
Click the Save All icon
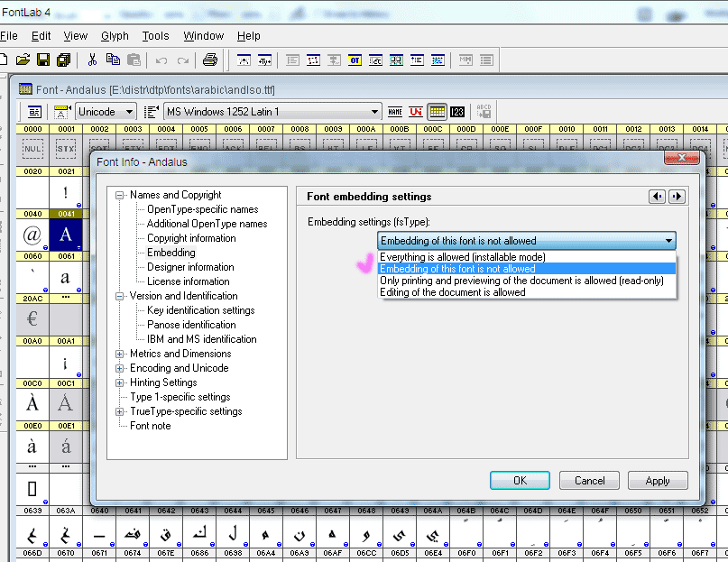pos(63,60)
